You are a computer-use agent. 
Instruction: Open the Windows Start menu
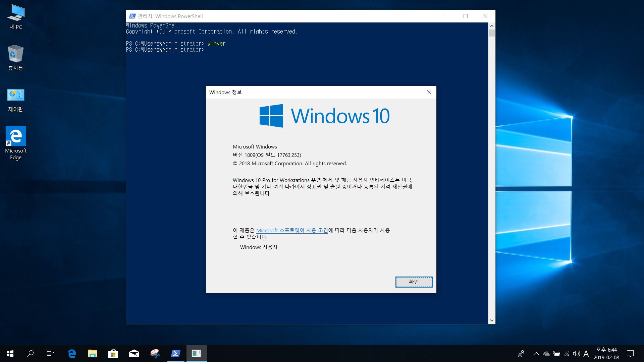[x=10, y=354]
